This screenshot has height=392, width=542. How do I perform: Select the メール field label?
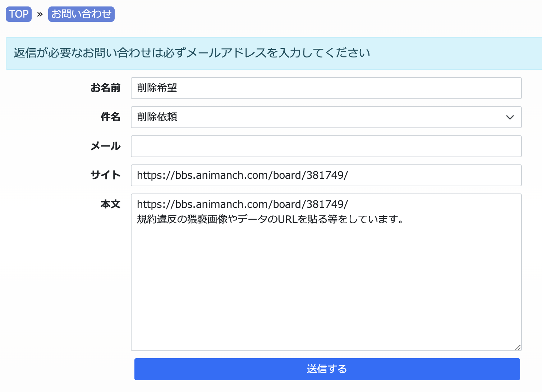105,146
